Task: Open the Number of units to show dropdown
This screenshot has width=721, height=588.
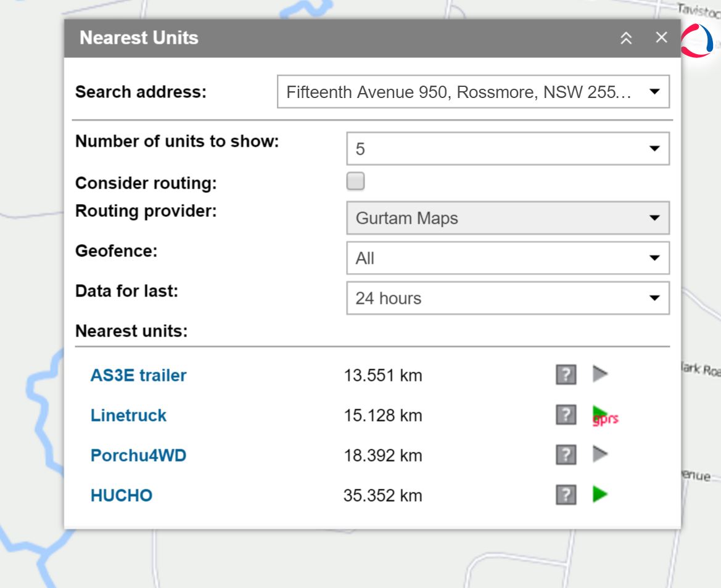Action: [x=508, y=149]
